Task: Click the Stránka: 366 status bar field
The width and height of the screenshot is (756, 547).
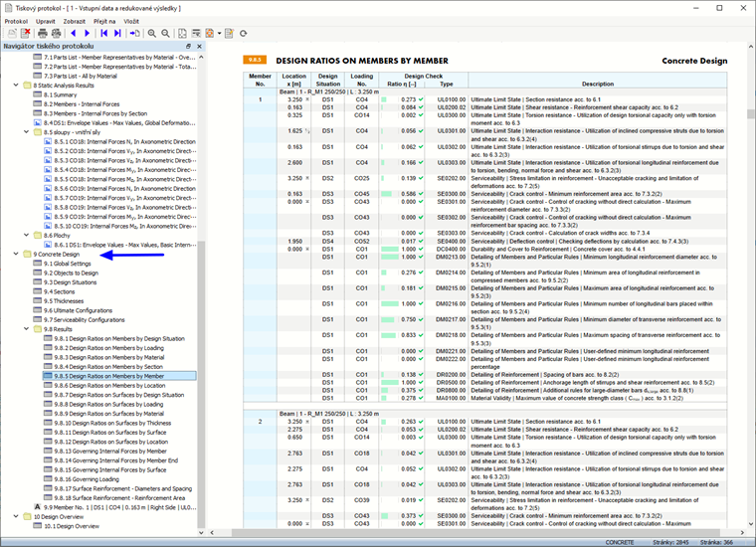Action: (716, 542)
